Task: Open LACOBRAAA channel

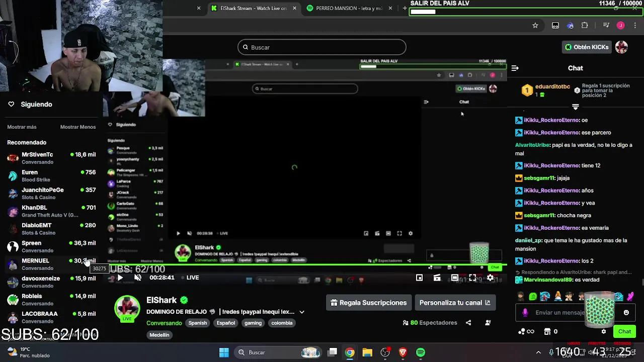Action: (x=51, y=317)
